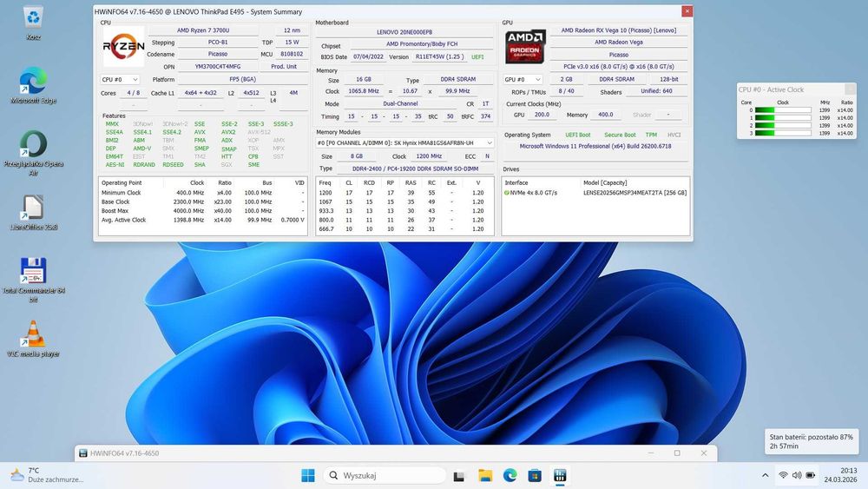Image resolution: width=868 pixels, height=489 pixels.
Task: Click the Picasso codename field
Action: coord(218,54)
